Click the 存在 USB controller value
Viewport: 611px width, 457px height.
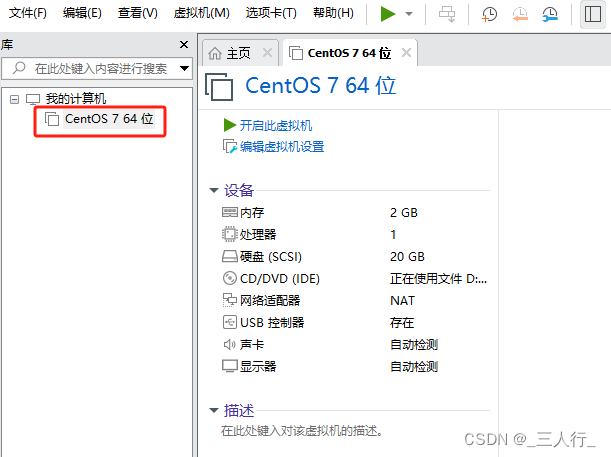tap(402, 323)
